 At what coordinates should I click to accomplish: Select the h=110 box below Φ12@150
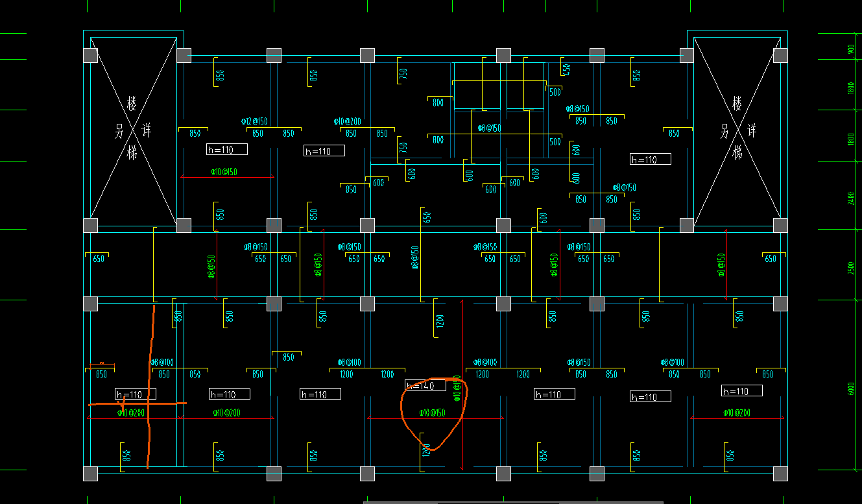227,150
